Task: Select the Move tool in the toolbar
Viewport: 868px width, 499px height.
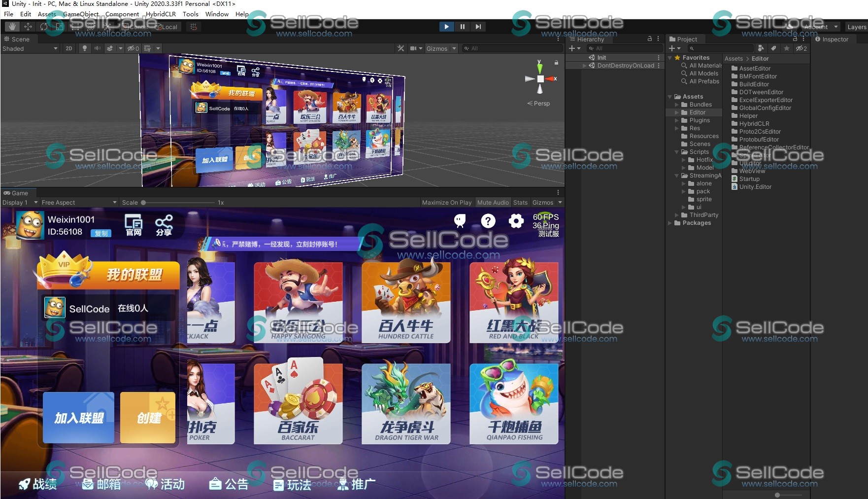Action: pos(28,27)
